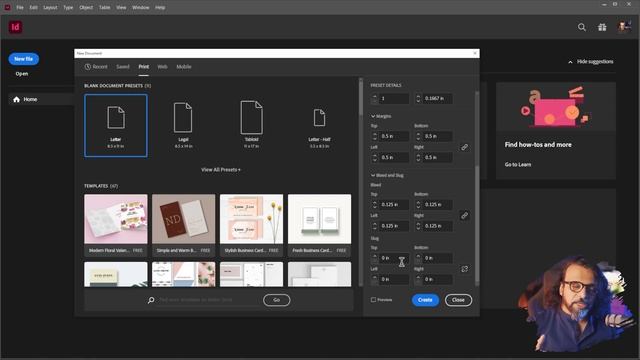Screen dimensions: 640x360
Task: Open the What's New gift icon
Action: [x=602, y=27]
